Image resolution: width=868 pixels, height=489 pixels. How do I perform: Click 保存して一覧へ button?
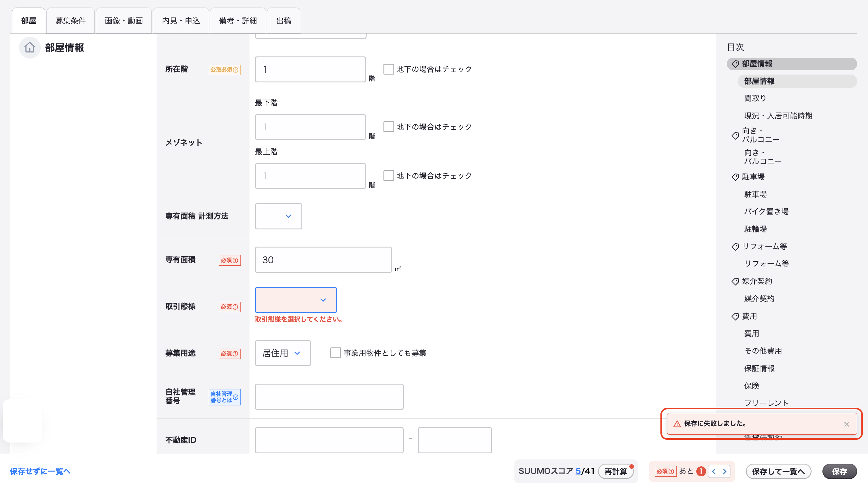(778, 471)
